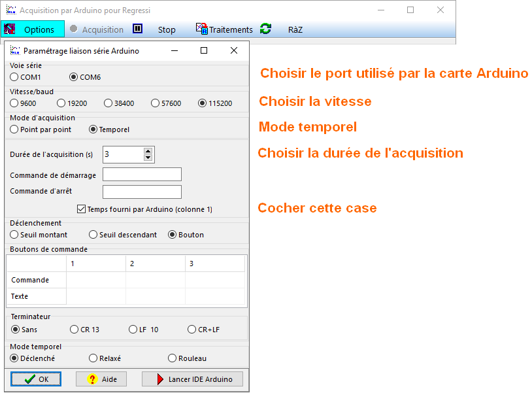Screen dimensions: 532x393
Task: Select Bouton trigger option
Action: pyautogui.click(x=186, y=235)
